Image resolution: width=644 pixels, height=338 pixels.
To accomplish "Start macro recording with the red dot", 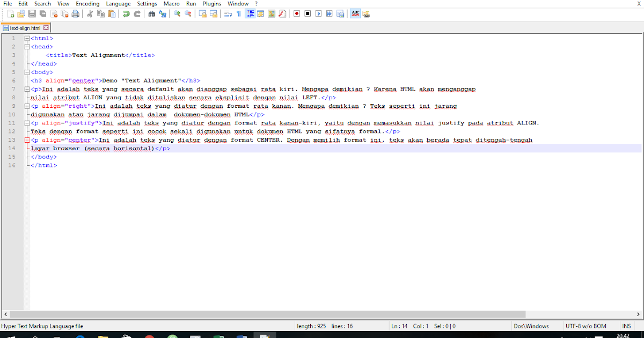I will [x=296, y=13].
